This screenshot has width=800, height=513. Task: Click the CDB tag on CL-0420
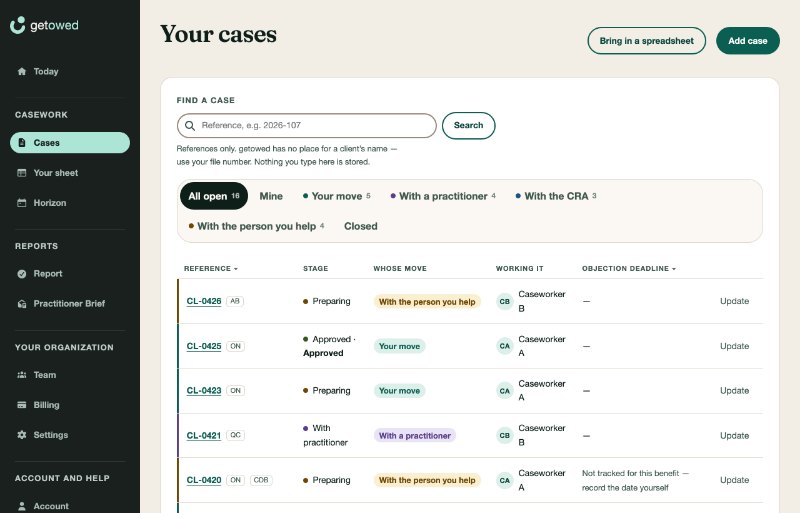(x=261, y=480)
